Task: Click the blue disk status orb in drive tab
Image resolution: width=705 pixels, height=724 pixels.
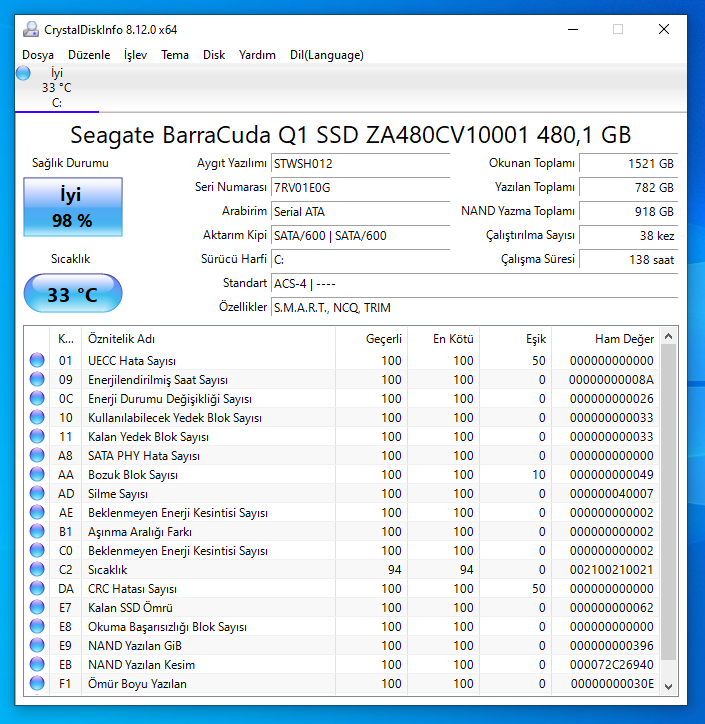Action: [23, 73]
